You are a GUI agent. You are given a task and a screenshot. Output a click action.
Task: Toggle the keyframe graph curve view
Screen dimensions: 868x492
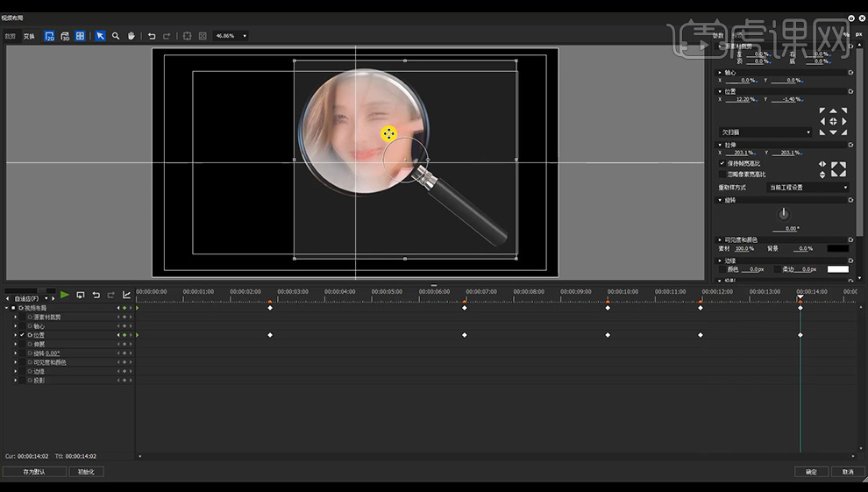(127, 295)
